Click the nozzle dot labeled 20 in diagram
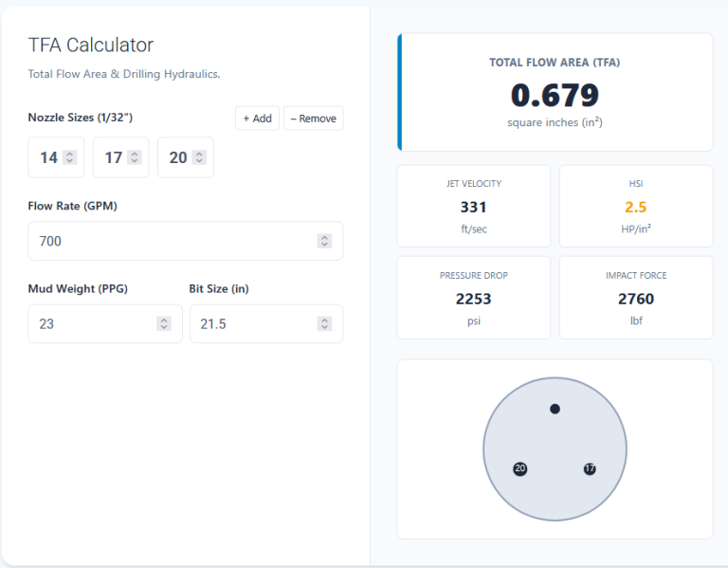This screenshot has height=568, width=728. [x=519, y=469]
